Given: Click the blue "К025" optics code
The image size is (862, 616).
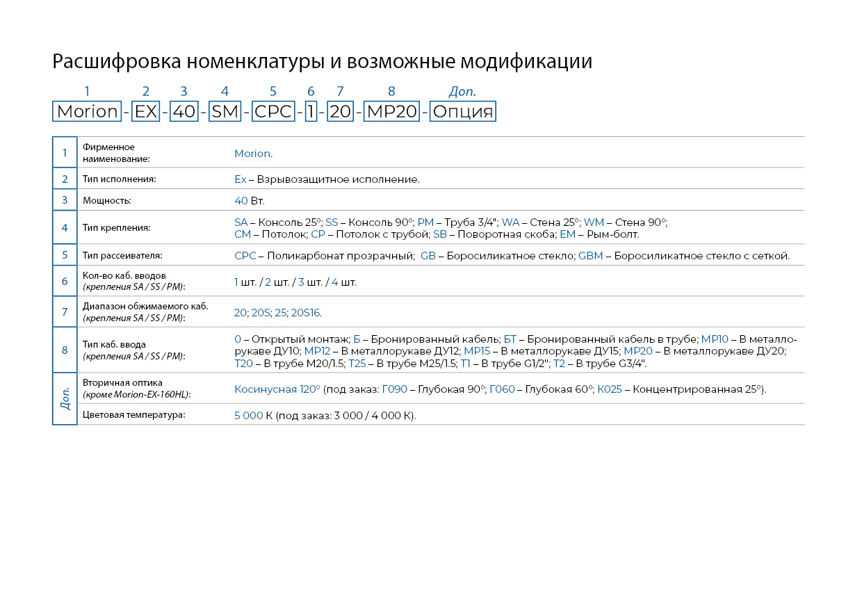Looking at the screenshot, I should 610,389.
